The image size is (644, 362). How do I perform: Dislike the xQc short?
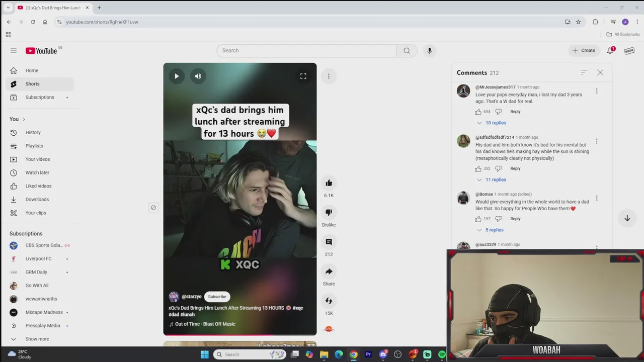tap(329, 213)
